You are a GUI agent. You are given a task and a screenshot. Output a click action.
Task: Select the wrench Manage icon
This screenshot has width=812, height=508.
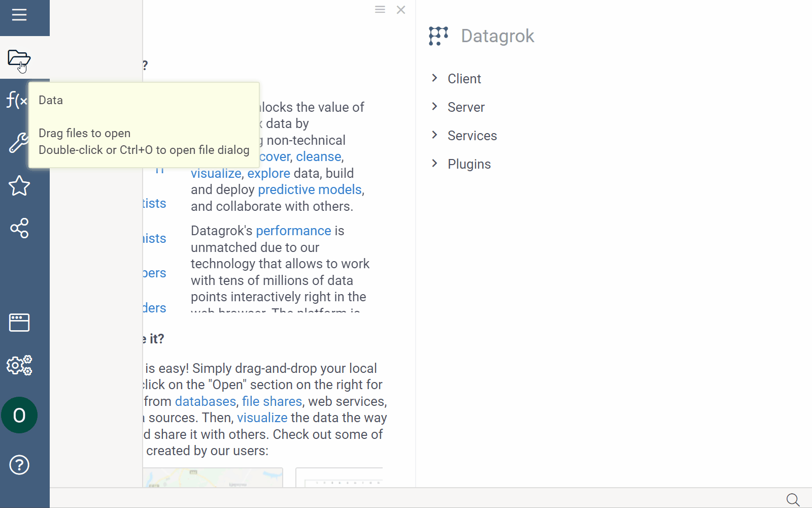[18, 143]
